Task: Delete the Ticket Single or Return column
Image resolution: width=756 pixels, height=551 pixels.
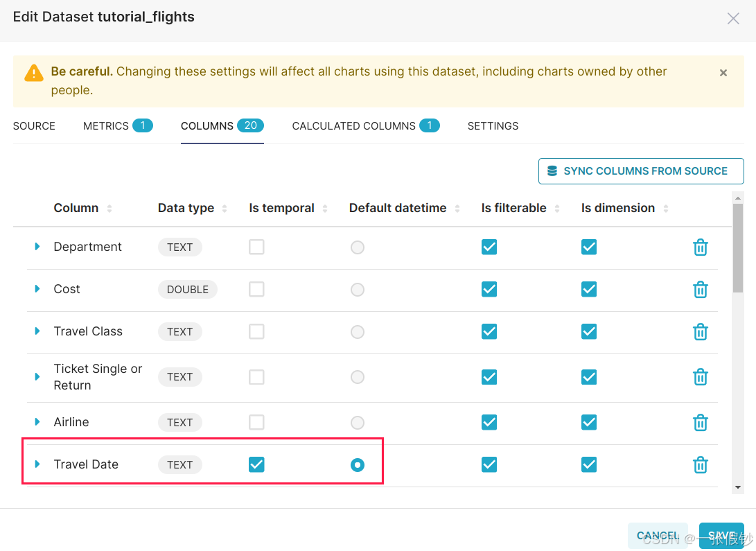Action: 701,377
